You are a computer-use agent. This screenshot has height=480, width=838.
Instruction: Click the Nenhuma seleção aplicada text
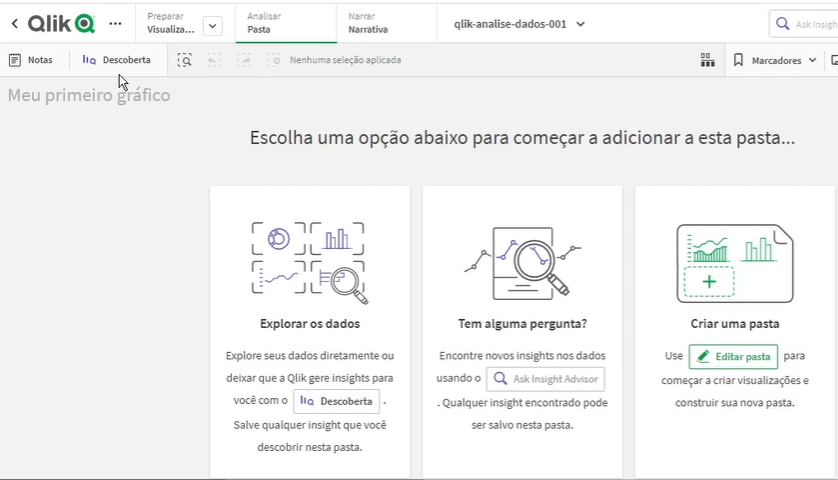[x=345, y=60]
